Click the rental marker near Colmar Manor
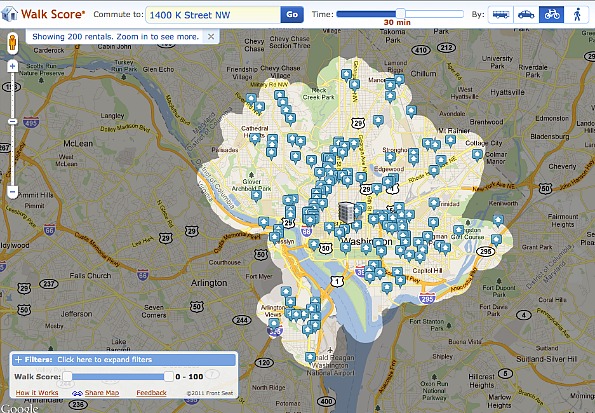The image size is (595, 413). point(477,155)
